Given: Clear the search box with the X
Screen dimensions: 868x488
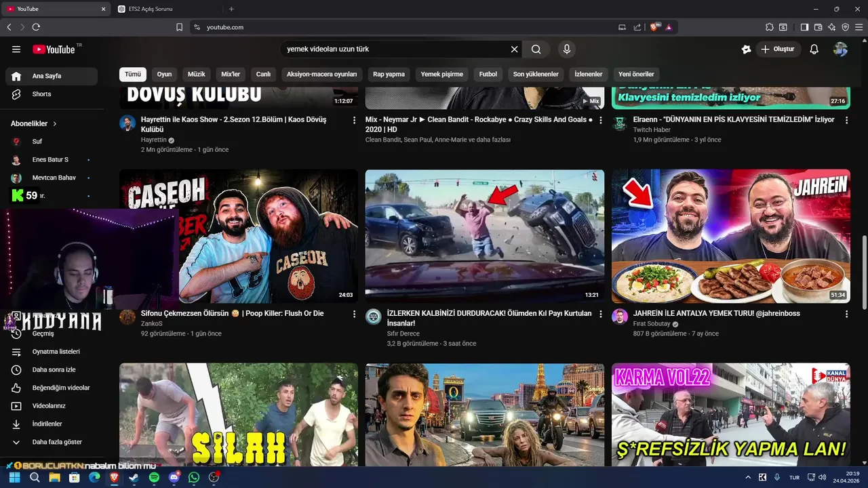Looking at the screenshot, I should pyautogui.click(x=514, y=49).
